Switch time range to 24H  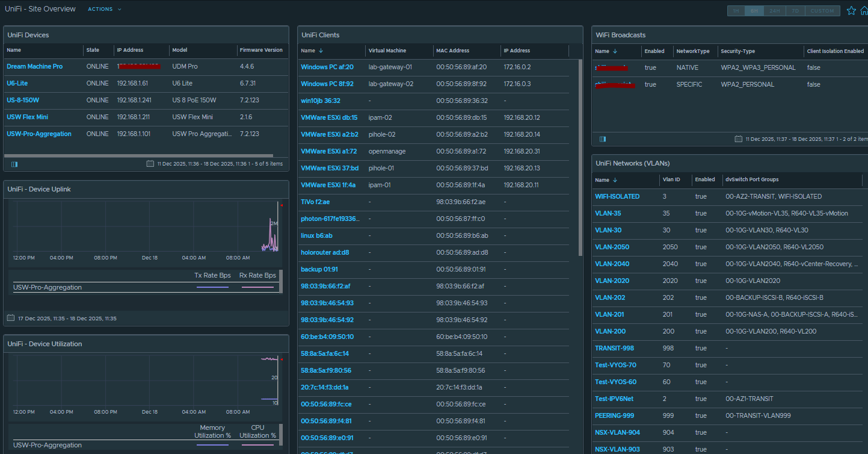pyautogui.click(x=775, y=11)
